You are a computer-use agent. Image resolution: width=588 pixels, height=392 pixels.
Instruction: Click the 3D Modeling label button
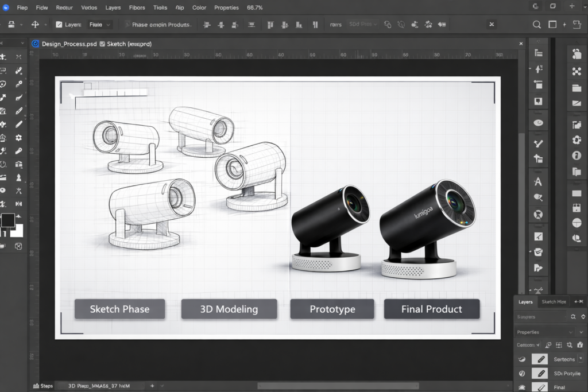[x=229, y=309]
